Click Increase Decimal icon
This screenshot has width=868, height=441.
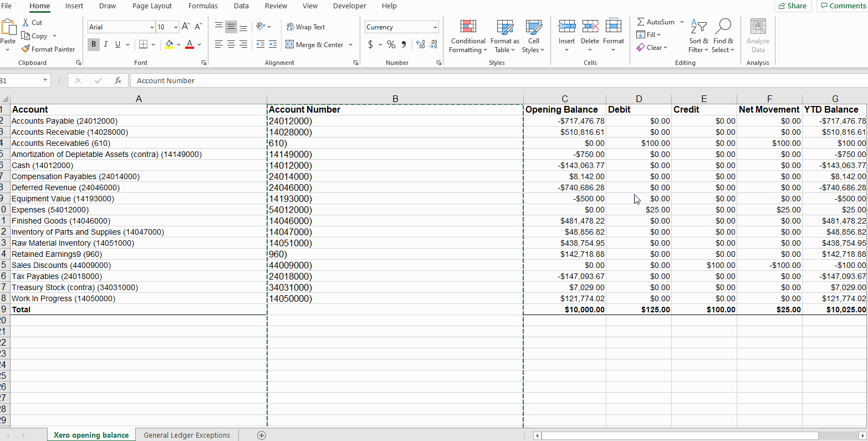click(x=421, y=44)
